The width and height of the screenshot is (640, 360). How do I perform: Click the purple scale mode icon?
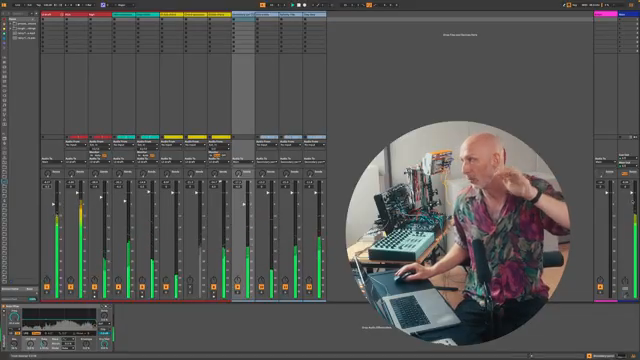pos(103,5)
